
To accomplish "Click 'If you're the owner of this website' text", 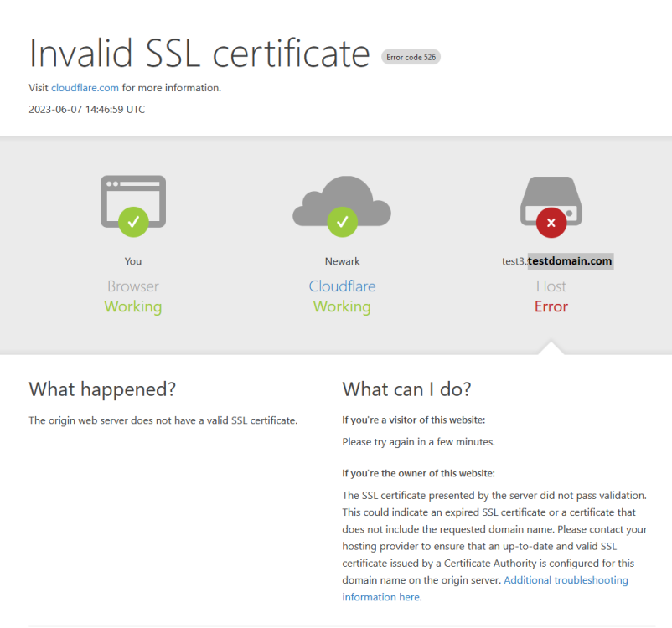I will point(418,473).
